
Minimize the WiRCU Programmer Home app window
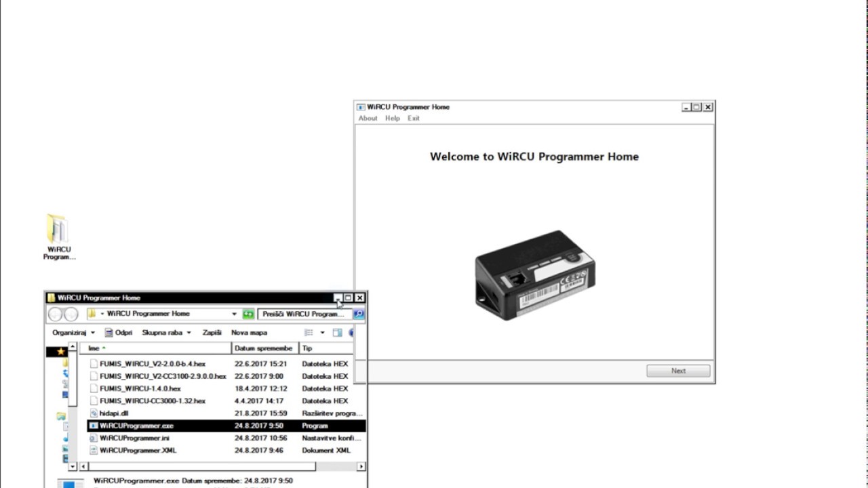pos(686,107)
